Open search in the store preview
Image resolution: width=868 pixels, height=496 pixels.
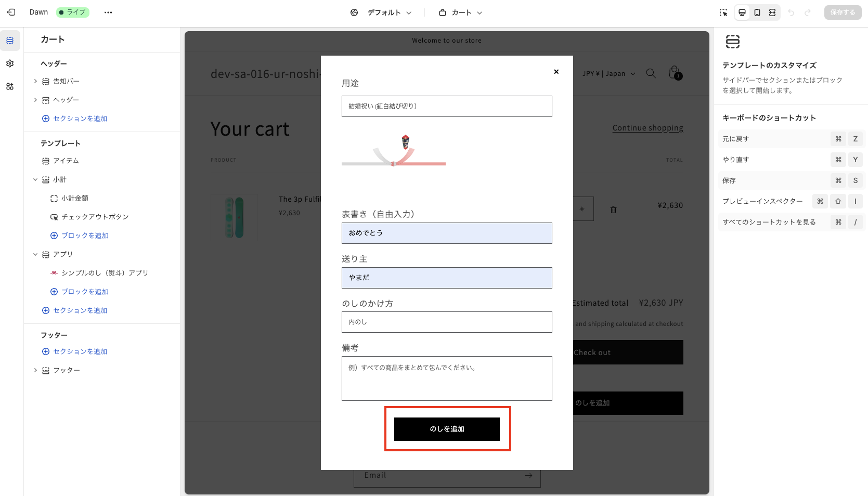pyautogui.click(x=651, y=73)
